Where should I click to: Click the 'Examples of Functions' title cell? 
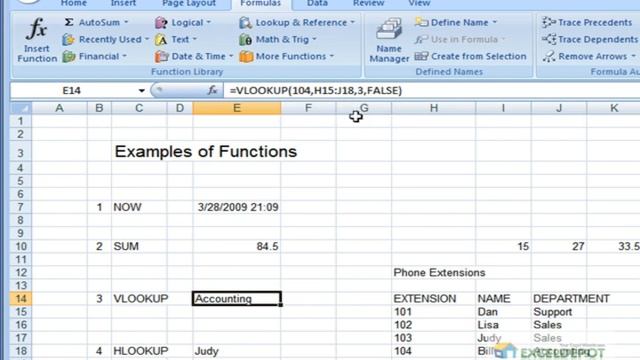[x=206, y=152]
